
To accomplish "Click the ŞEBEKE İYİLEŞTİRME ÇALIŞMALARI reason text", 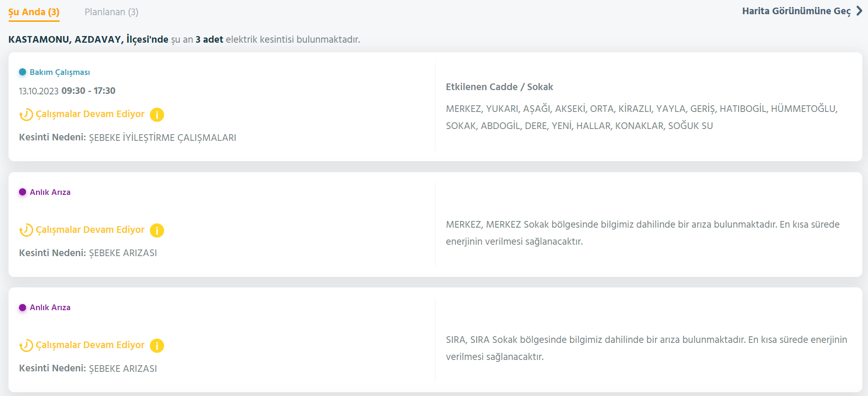I will [163, 138].
